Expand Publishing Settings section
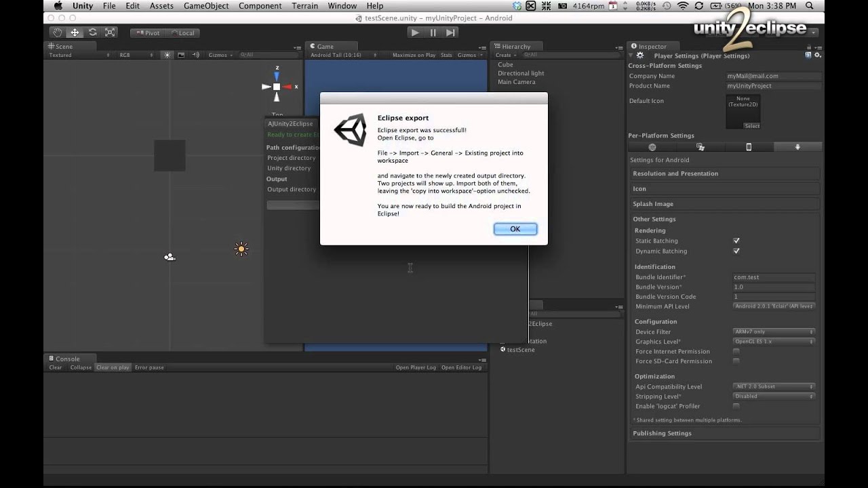 (x=724, y=433)
